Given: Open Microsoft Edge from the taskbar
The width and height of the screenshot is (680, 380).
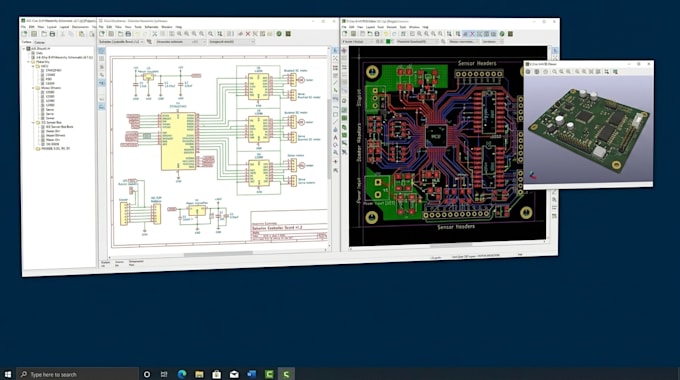Looking at the screenshot, I should tap(182, 374).
